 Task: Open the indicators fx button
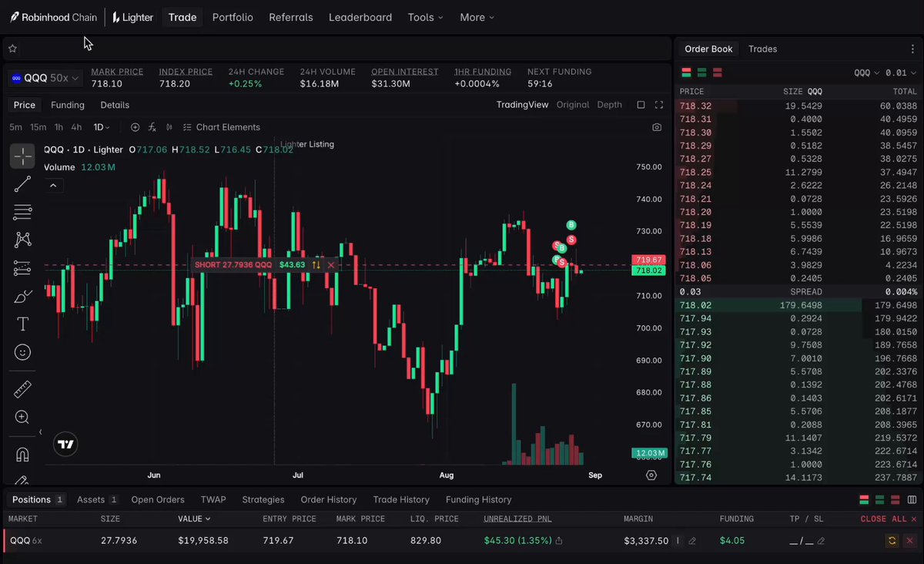click(x=152, y=127)
